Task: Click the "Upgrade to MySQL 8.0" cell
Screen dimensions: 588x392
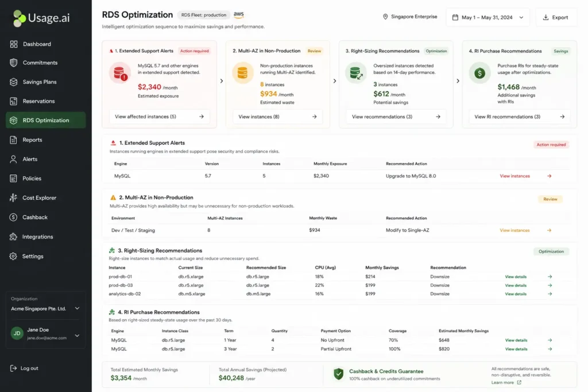Action: 411,176
